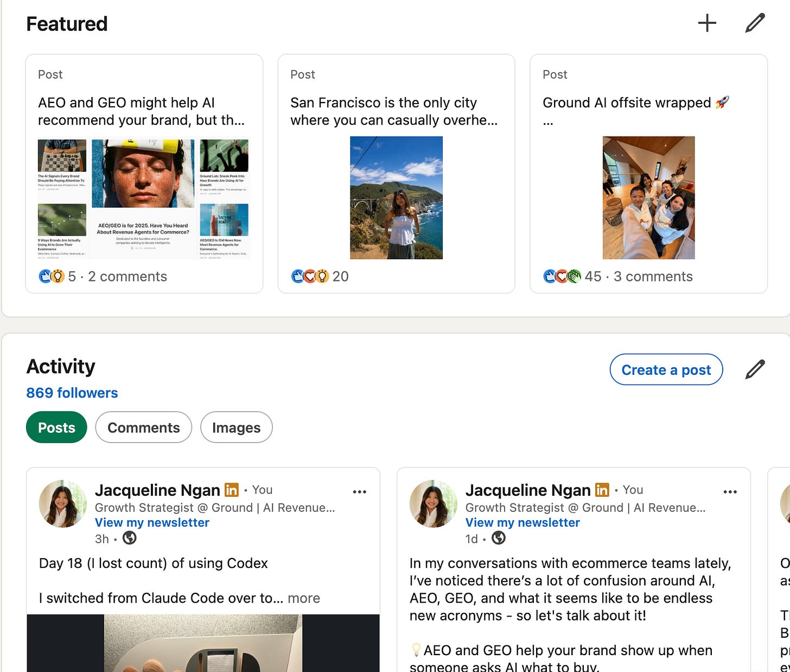Open the San Francisco featured post coastal photo

click(x=397, y=197)
